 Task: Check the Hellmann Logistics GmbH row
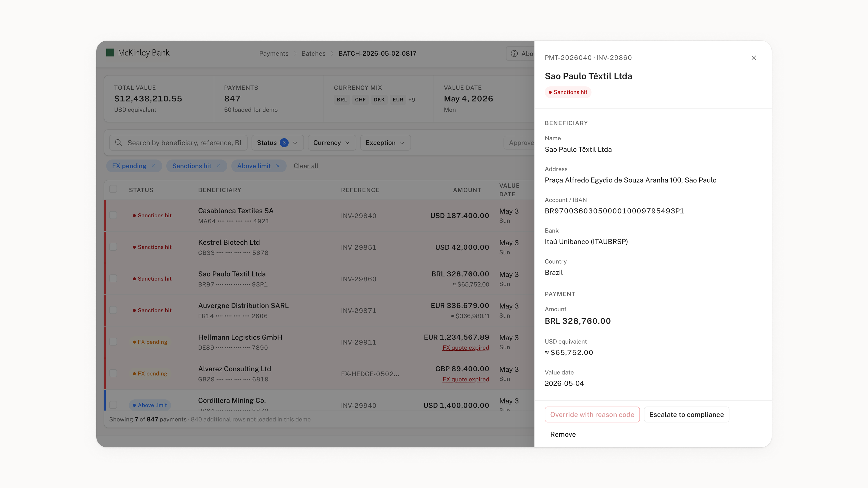113,342
